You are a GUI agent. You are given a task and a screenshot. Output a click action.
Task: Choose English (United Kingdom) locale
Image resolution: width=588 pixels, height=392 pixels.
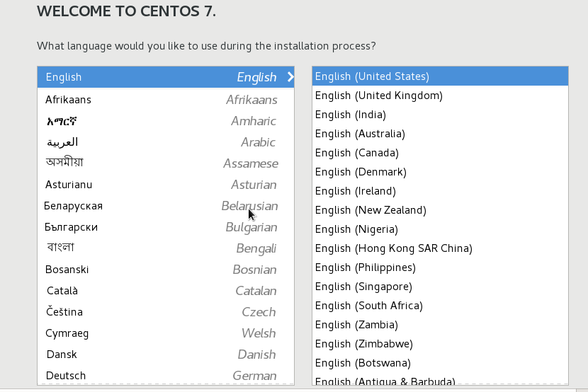point(440,96)
